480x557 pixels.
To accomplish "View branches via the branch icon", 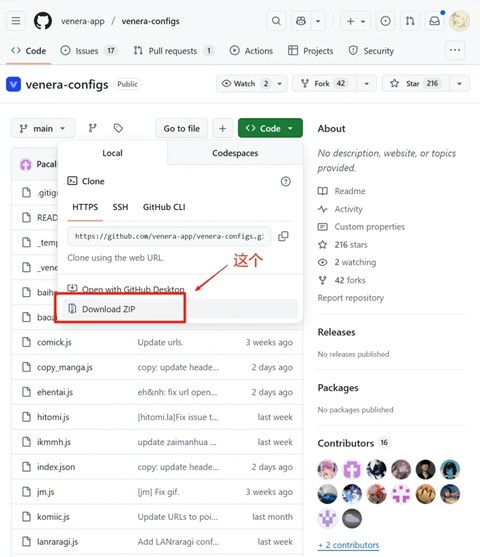I will tap(93, 128).
